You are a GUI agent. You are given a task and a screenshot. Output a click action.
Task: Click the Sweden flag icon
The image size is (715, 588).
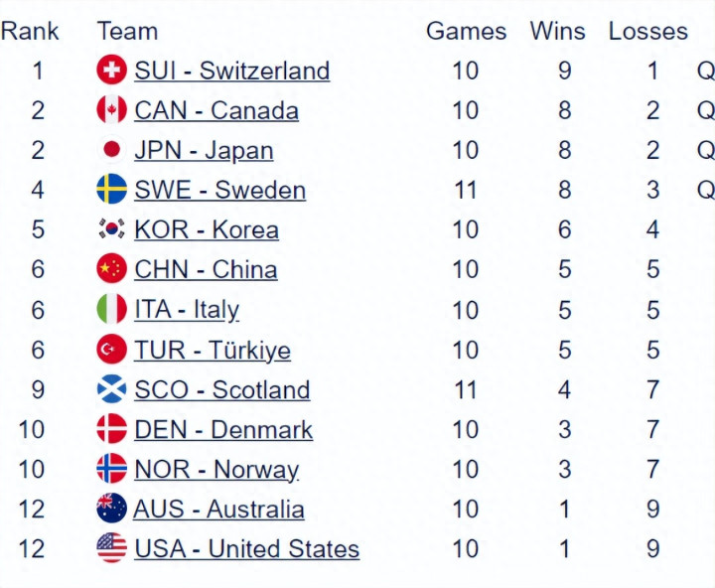[111, 190]
